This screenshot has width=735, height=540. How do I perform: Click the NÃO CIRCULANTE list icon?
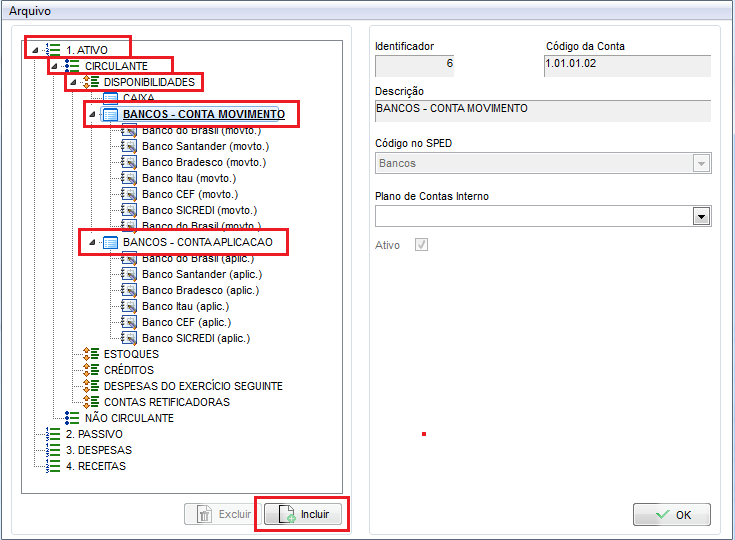click(72, 418)
